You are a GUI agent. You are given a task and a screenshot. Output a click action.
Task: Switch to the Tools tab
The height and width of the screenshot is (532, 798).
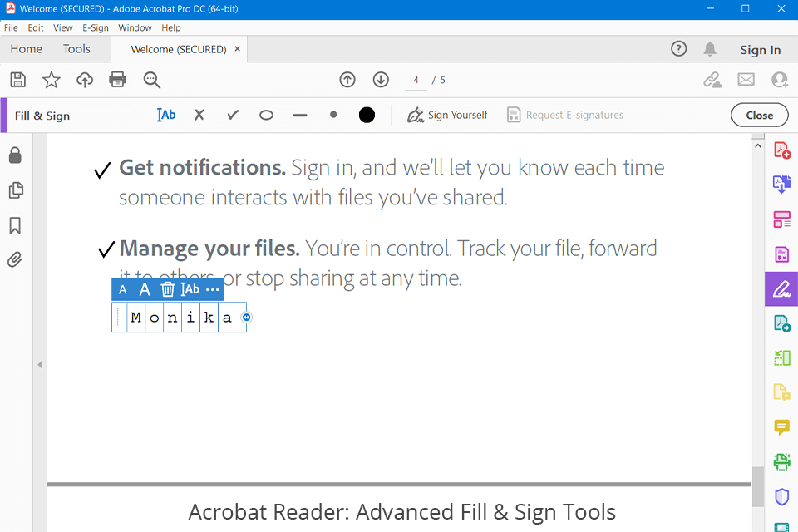coord(76,49)
